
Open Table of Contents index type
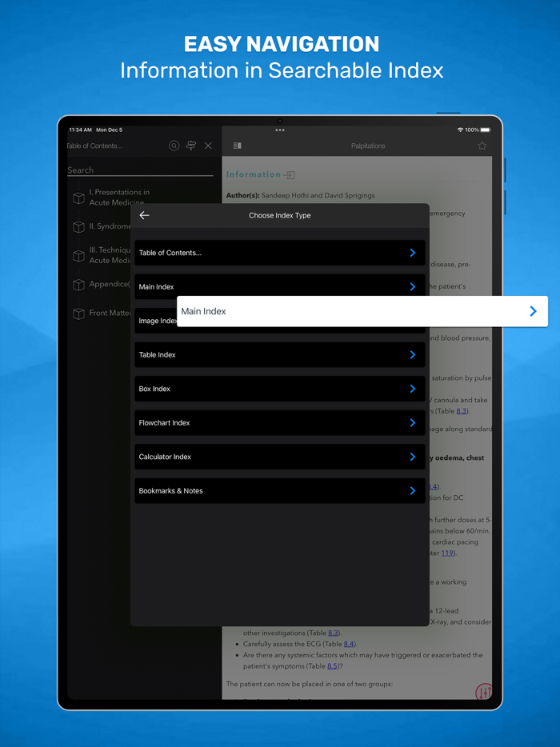[280, 253]
